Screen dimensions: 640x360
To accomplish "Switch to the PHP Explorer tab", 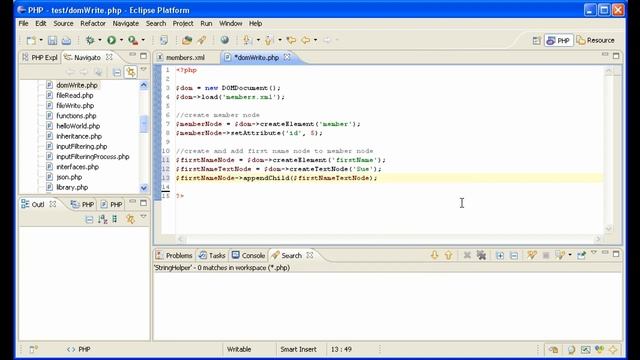I will point(40,58).
